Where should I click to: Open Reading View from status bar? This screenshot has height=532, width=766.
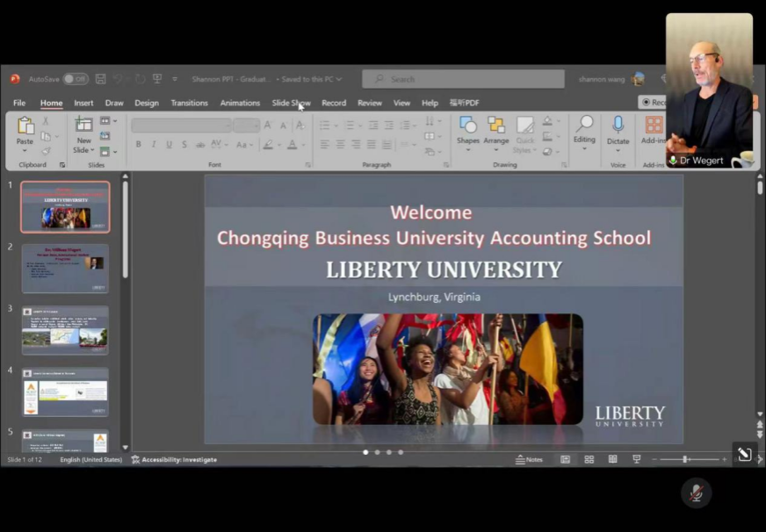click(x=612, y=459)
